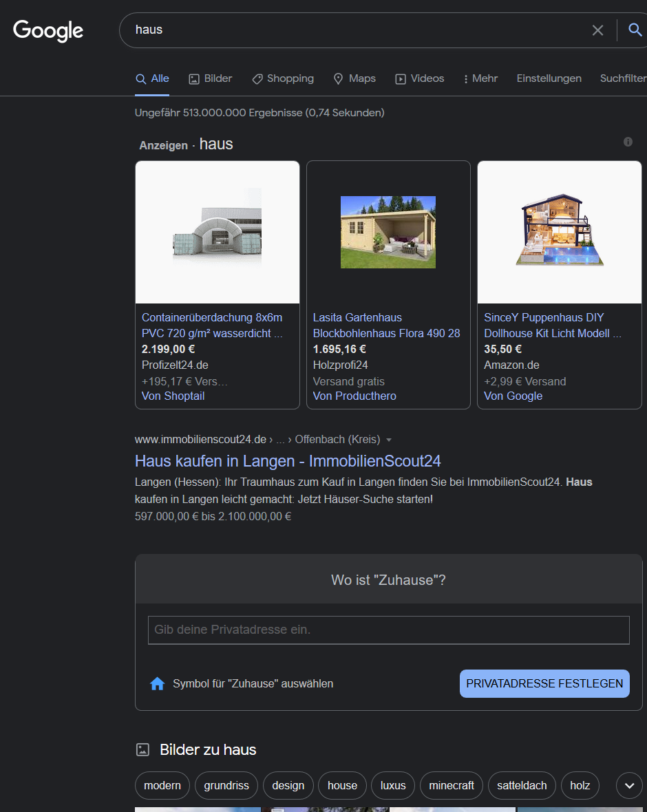Switch to the Videos tab
Viewport: 647px width, 812px height.
420,78
